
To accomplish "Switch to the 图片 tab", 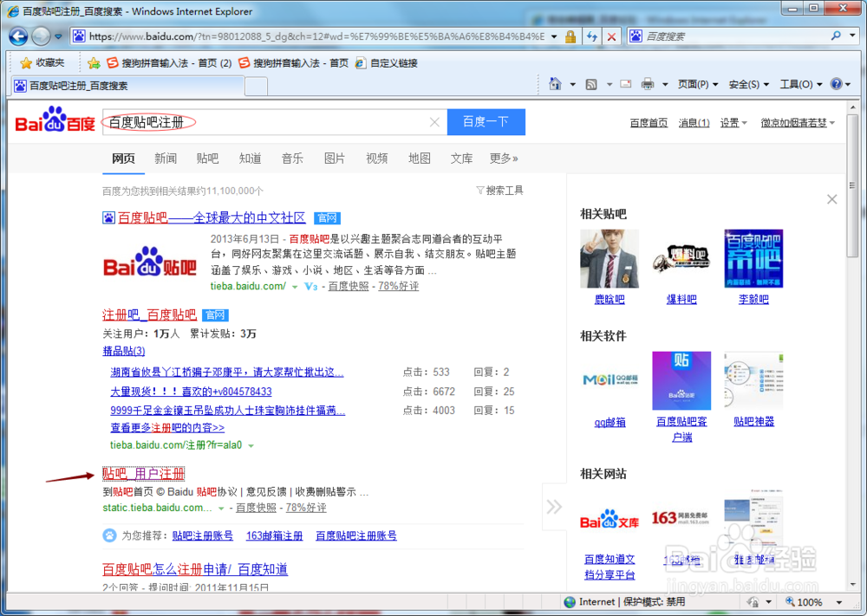I will point(334,159).
